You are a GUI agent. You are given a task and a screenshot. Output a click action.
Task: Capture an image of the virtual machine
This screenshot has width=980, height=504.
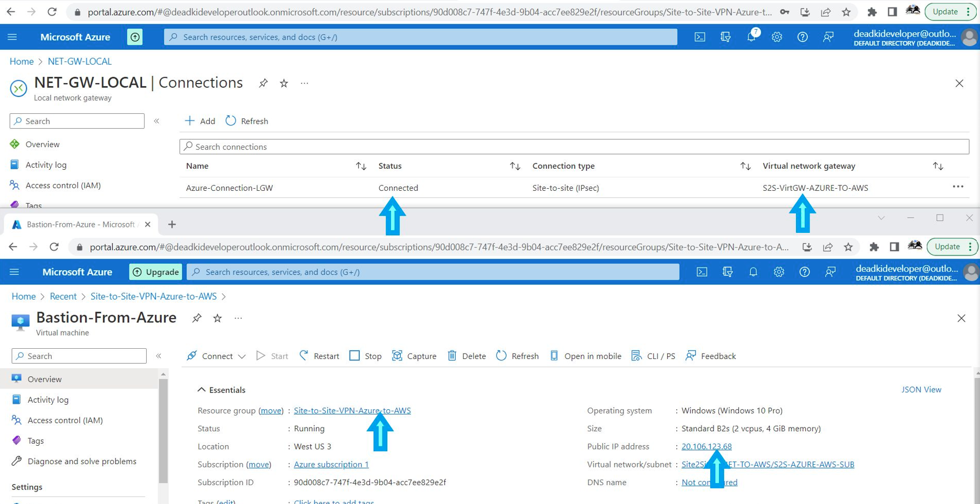pos(414,356)
